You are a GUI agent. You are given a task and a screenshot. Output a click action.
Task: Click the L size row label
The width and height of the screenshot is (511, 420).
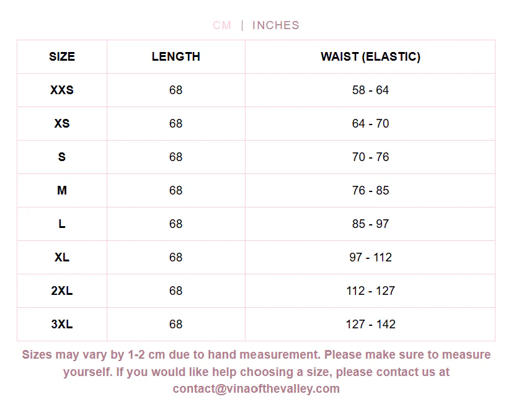[x=62, y=224]
